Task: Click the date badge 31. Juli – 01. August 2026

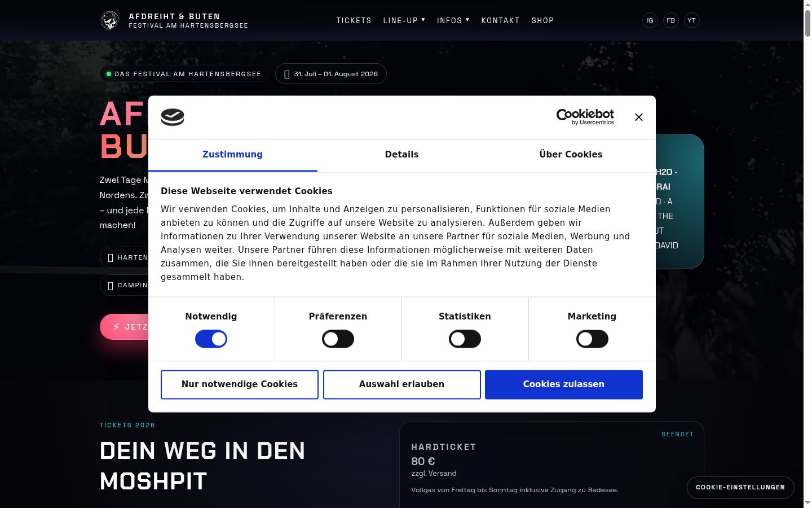Action: (x=330, y=74)
